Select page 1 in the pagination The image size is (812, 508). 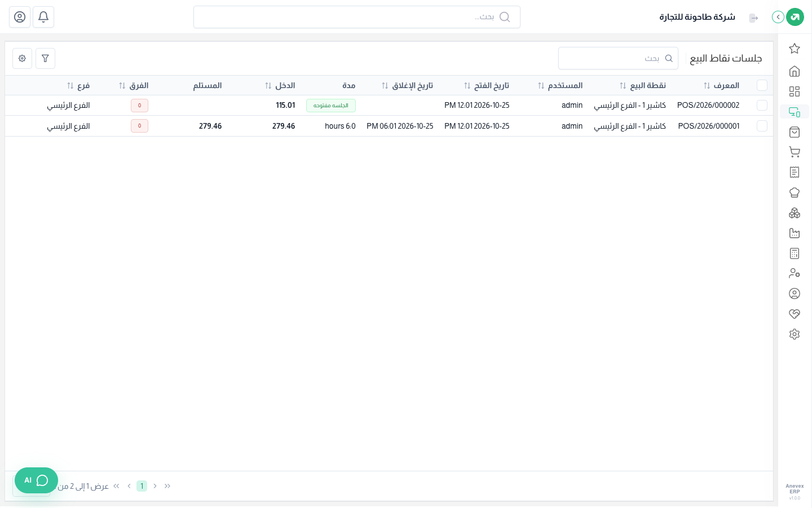(x=142, y=486)
